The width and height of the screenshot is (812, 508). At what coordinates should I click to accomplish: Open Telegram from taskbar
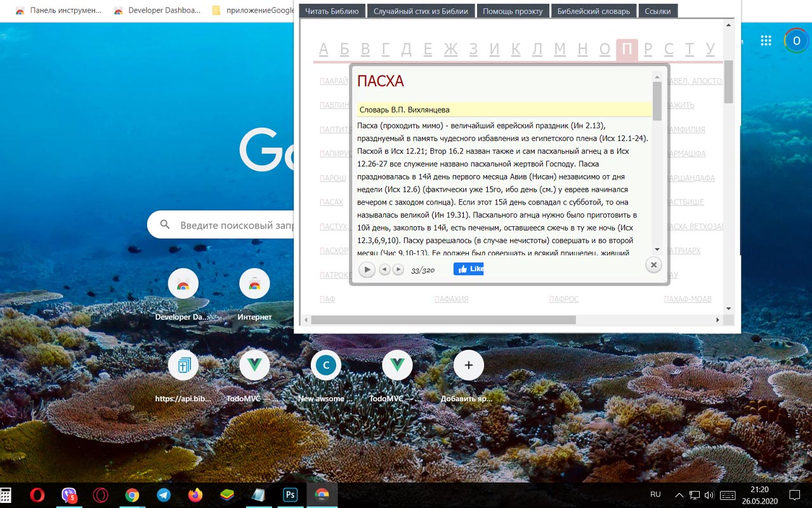(x=164, y=495)
